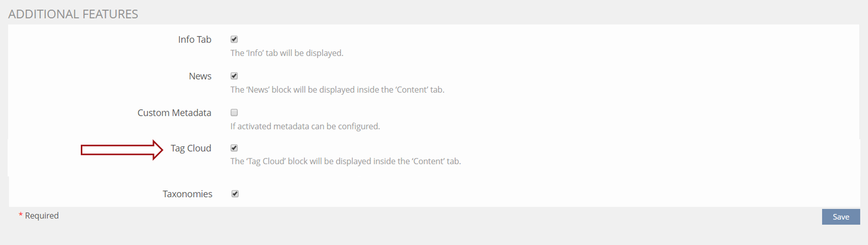
Task: Click the Additional Features section heading
Action: (73, 14)
